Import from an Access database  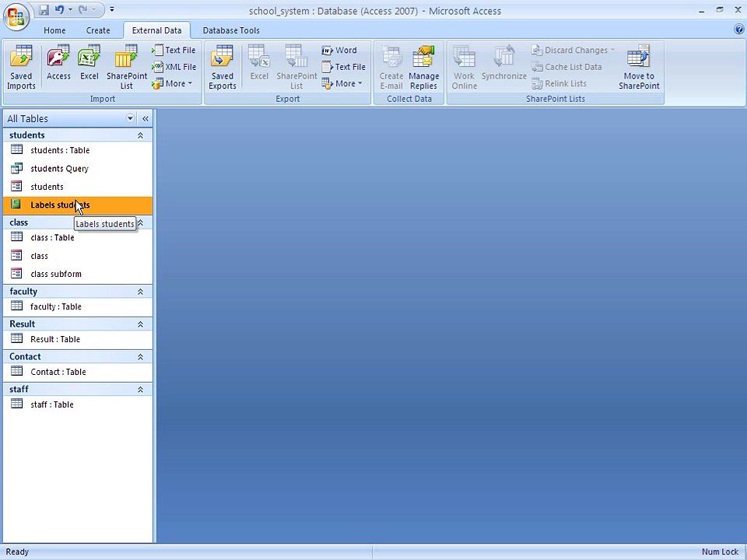point(58,62)
